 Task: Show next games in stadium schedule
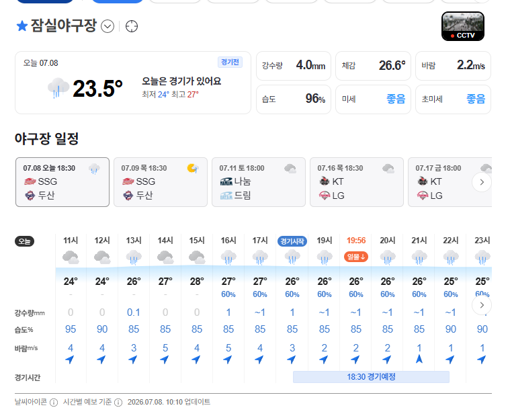[x=482, y=182]
